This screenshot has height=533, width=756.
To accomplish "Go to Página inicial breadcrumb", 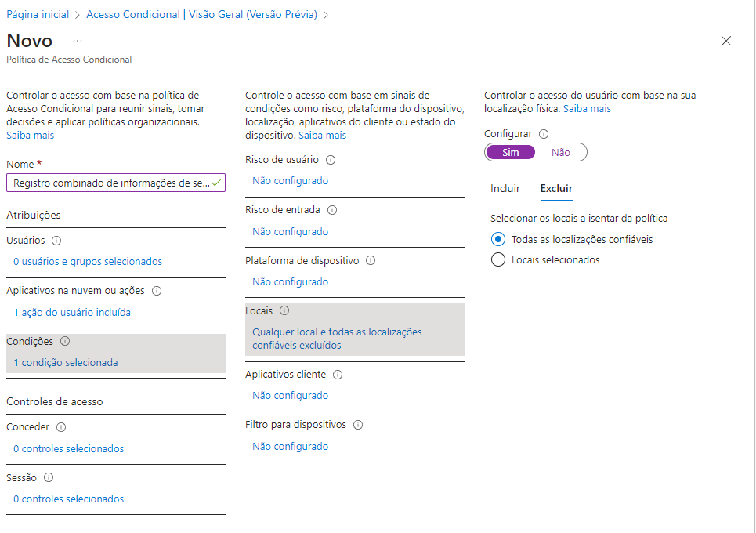I will click(x=38, y=15).
